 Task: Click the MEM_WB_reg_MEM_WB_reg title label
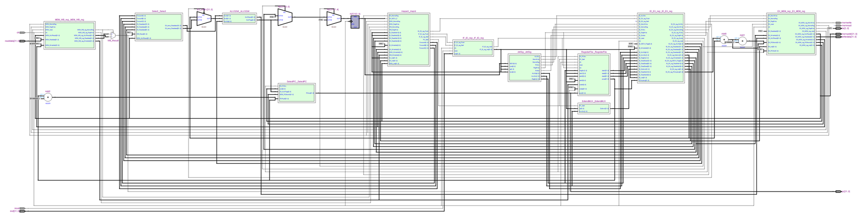click(69, 20)
